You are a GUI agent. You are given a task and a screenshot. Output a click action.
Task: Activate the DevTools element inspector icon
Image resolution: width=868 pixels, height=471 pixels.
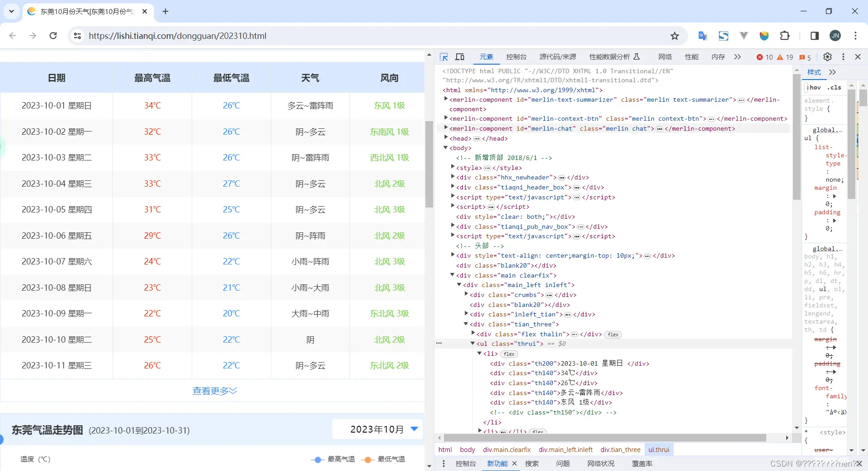(x=444, y=57)
